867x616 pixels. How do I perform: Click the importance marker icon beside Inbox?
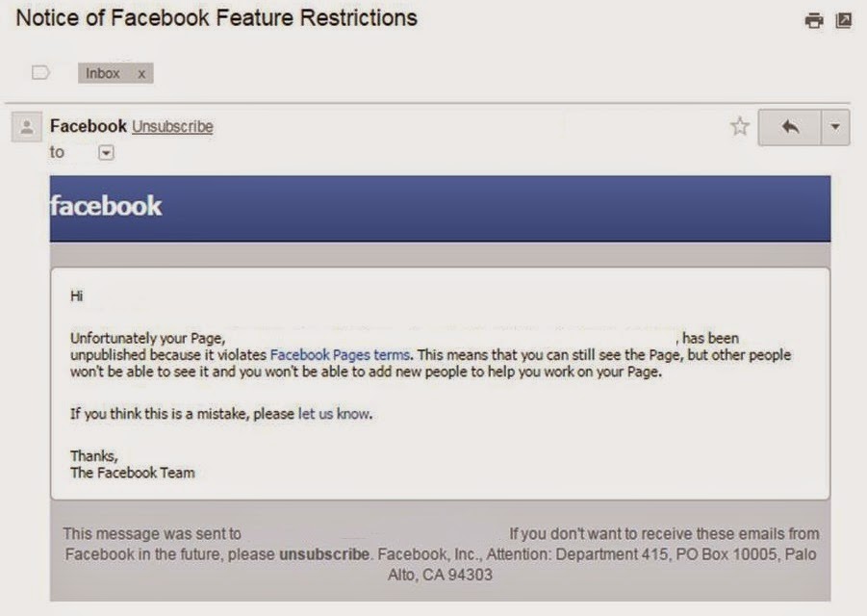pos(40,72)
